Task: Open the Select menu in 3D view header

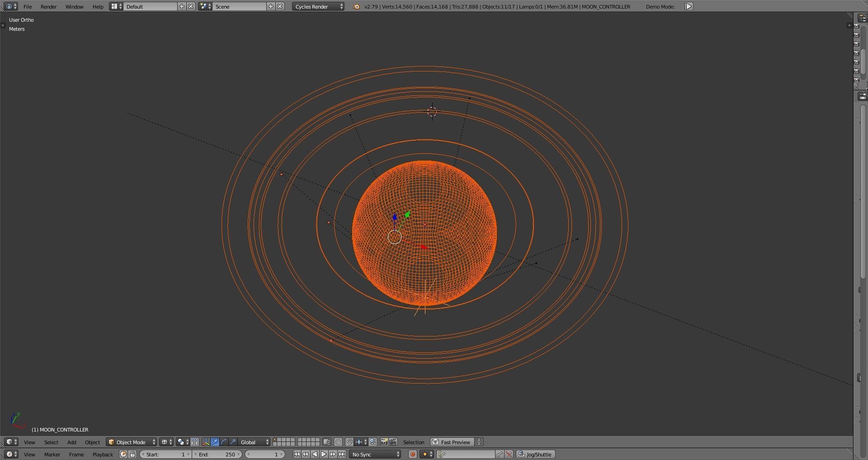Action: click(51, 442)
